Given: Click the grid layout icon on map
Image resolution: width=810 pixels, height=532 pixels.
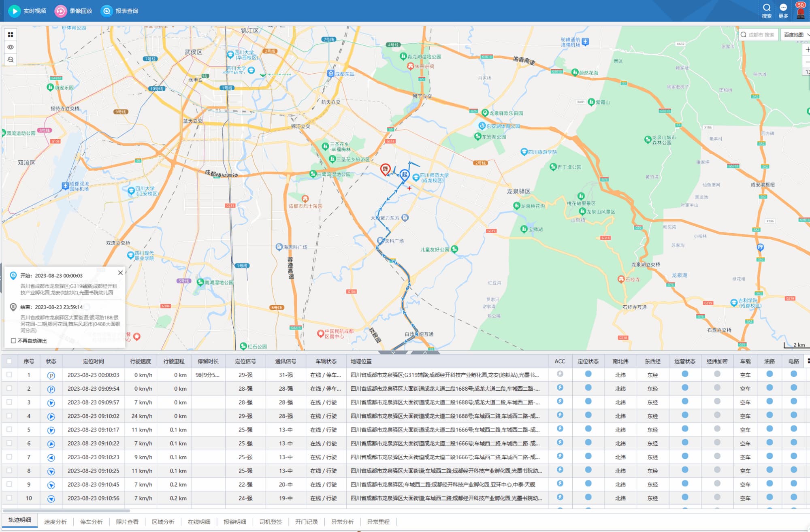Looking at the screenshot, I should pyautogui.click(x=11, y=35).
